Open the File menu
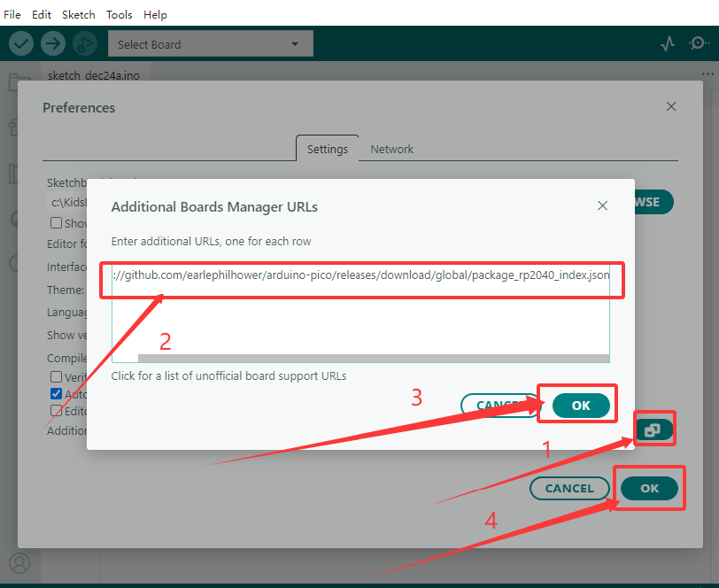719x588 pixels. [12, 15]
